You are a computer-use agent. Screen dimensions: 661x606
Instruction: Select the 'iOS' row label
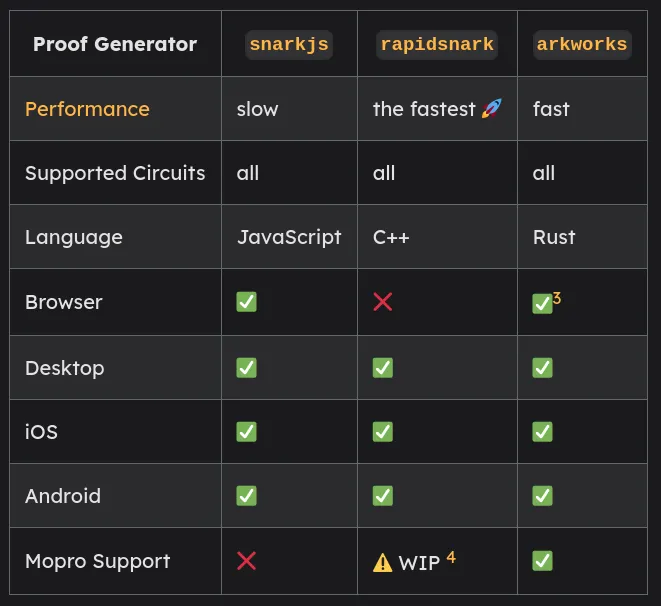[41, 432]
